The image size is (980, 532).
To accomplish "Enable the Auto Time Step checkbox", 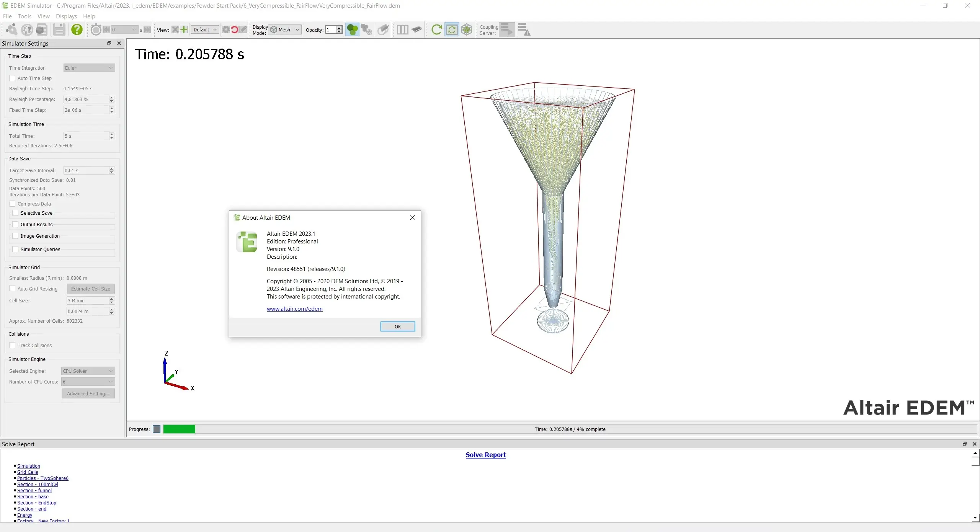I will click(x=12, y=78).
